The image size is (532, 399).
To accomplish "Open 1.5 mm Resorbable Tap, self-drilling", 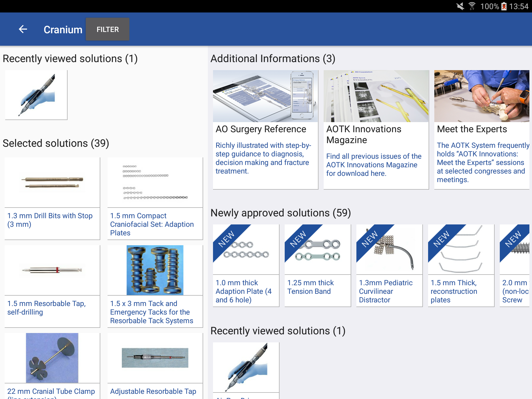I will pyautogui.click(x=52, y=286).
